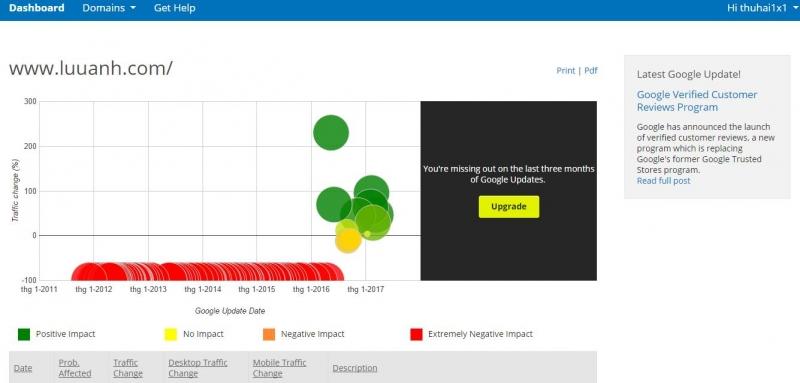Image resolution: width=800 pixels, height=383 pixels.
Task: Sort by Desktop Traffic Change column
Action: 197,368
